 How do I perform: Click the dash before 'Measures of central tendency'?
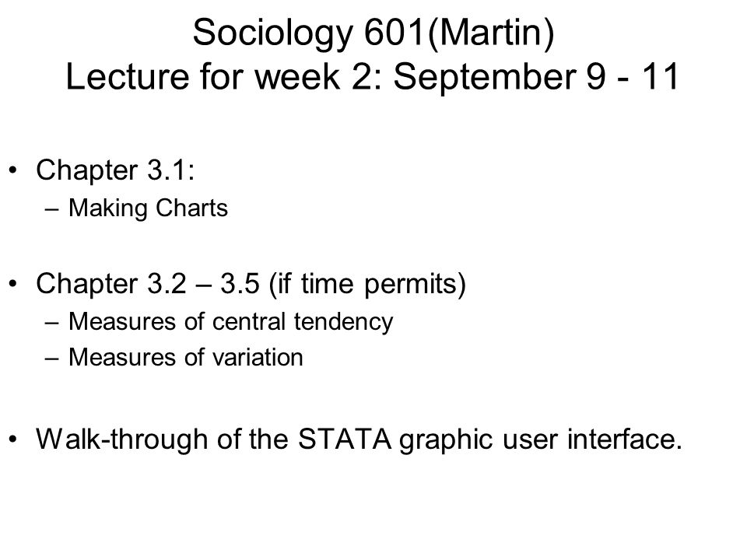[51, 322]
